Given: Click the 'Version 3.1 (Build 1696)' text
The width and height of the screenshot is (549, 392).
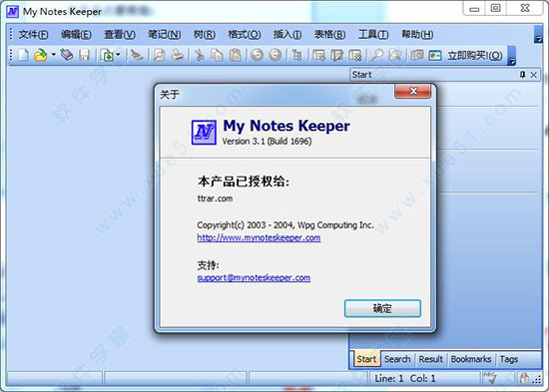Looking at the screenshot, I should tap(267, 142).
